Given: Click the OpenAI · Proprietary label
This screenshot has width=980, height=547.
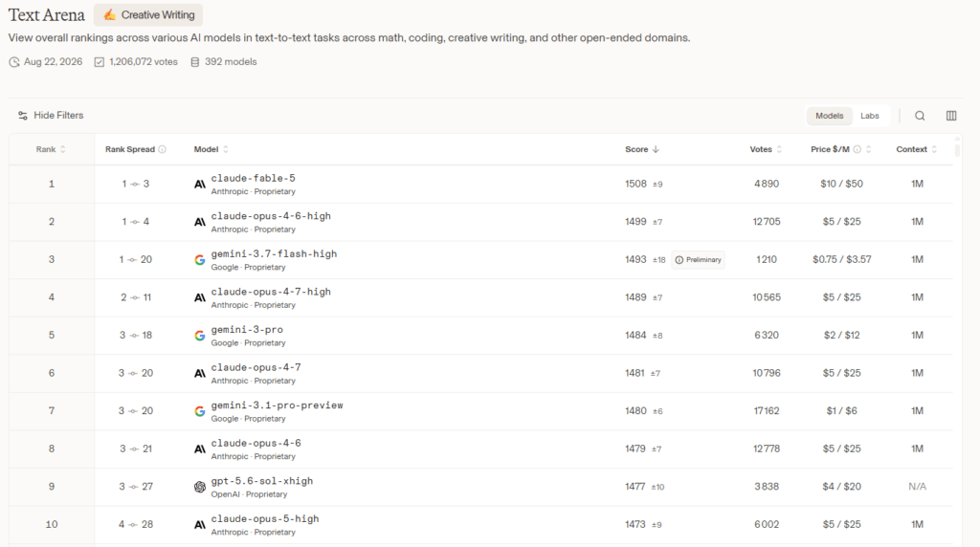Looking at the screenshot, I should pyautogui.click(x=249, y=494).
